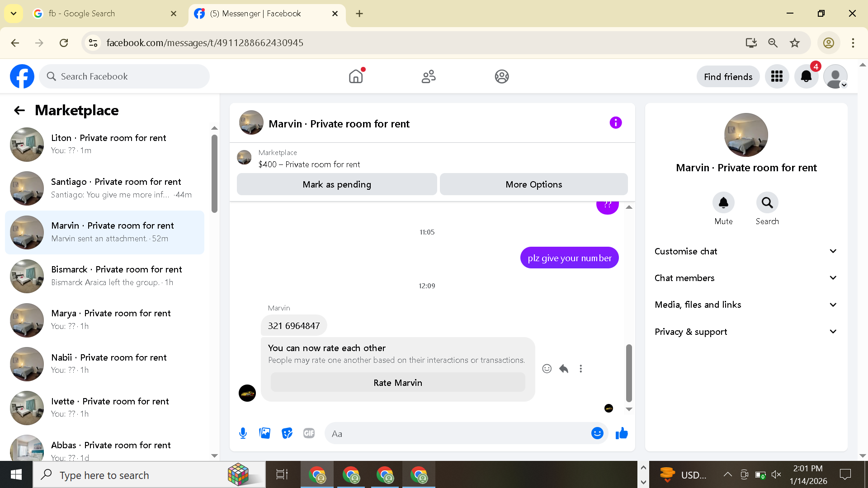Image resolution: width=868 pixels, height=488 pixels.
Task: Click the voice clip microphone icon
Action: click(243, 433)
